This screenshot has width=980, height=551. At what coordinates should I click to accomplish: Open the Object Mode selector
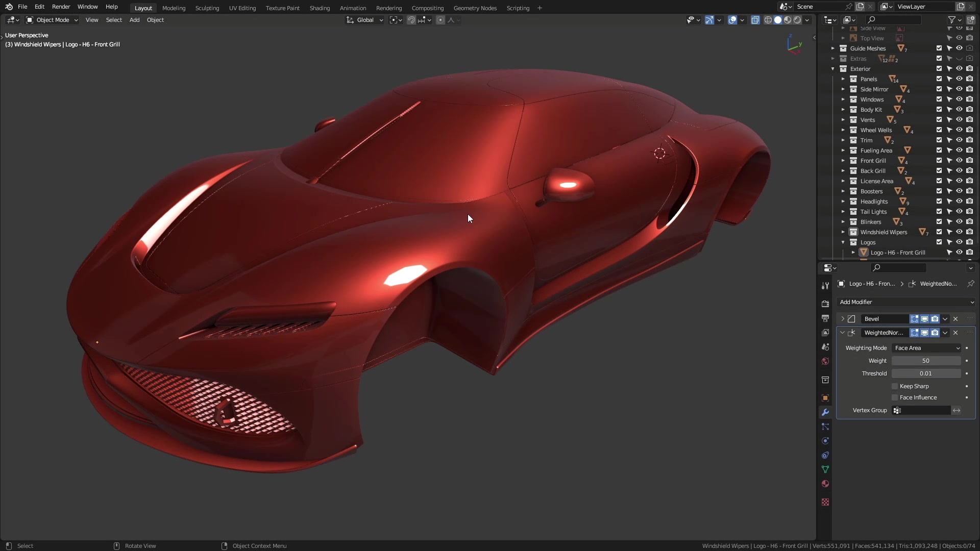52,20
